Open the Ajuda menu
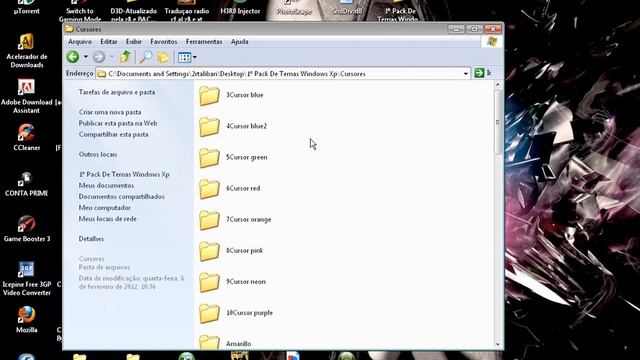 coord(239,42)
